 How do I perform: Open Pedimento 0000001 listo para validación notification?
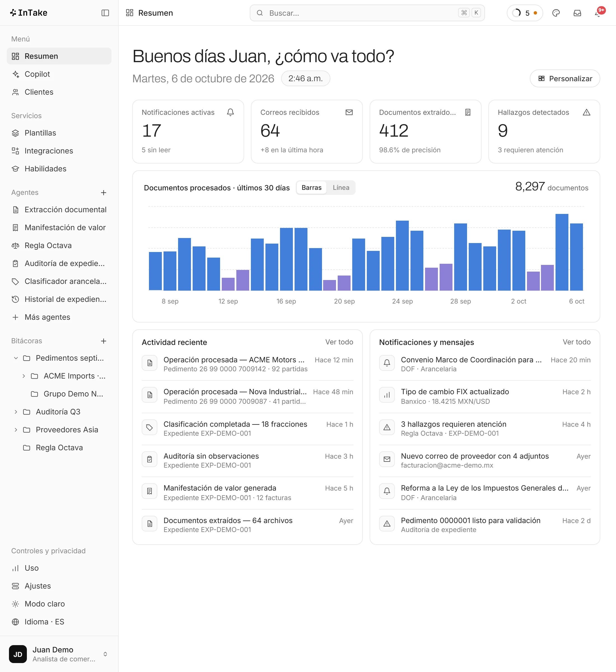pyautogui.click(x=485, y=525)
